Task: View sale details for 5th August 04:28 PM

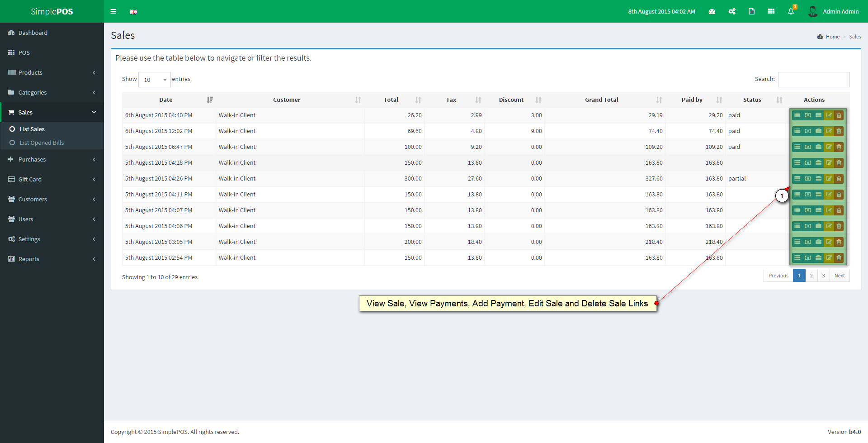Action: (797, 163)
